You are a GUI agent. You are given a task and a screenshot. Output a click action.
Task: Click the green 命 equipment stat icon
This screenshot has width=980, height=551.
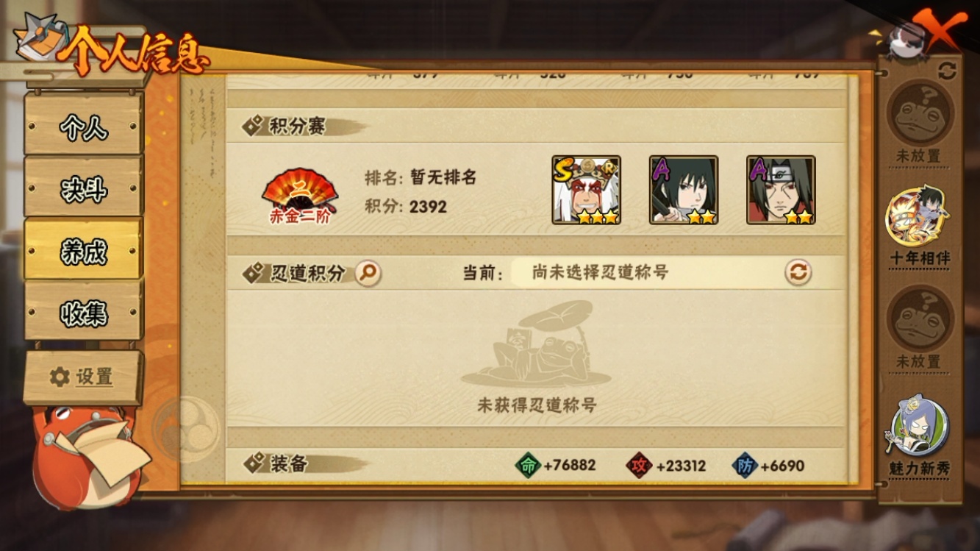[x=527, y=466]
